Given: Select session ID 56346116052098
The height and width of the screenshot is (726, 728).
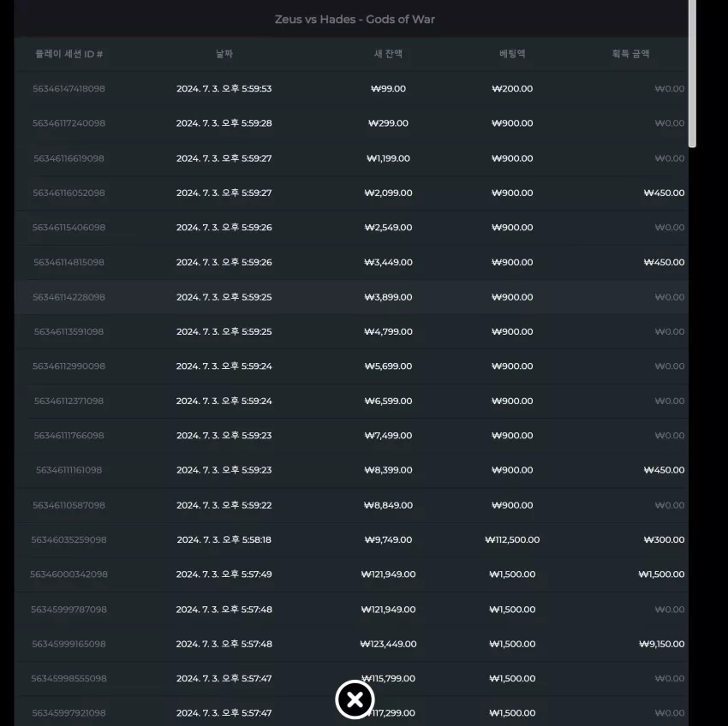Looking at the screenshot, I should (69, 193).
